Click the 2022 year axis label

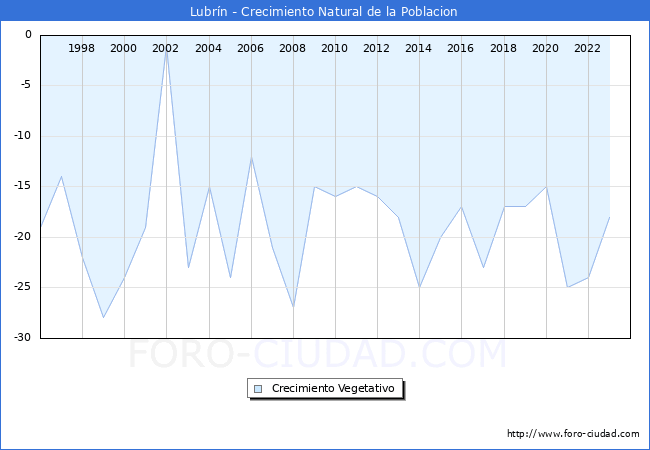click(x=587, y=48)
